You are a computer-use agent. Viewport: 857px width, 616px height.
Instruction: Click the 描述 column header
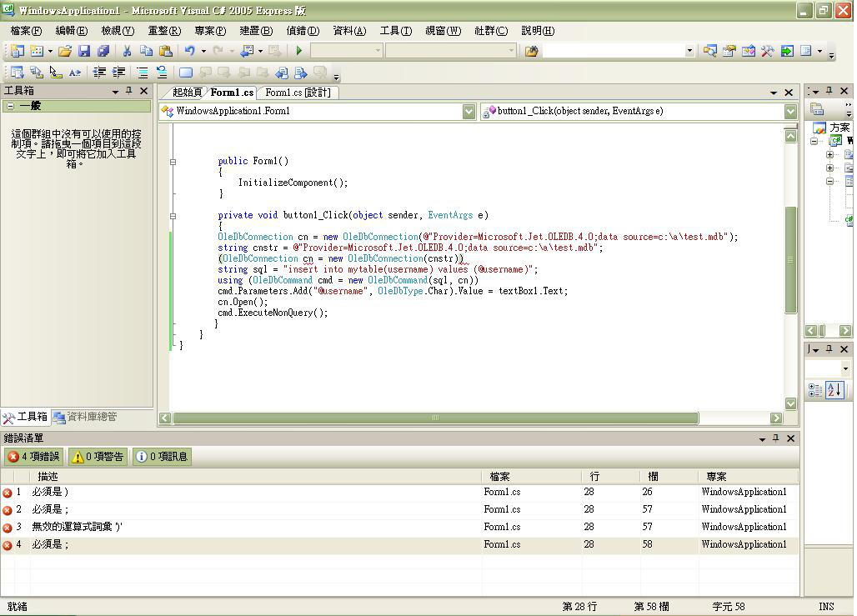48,476
